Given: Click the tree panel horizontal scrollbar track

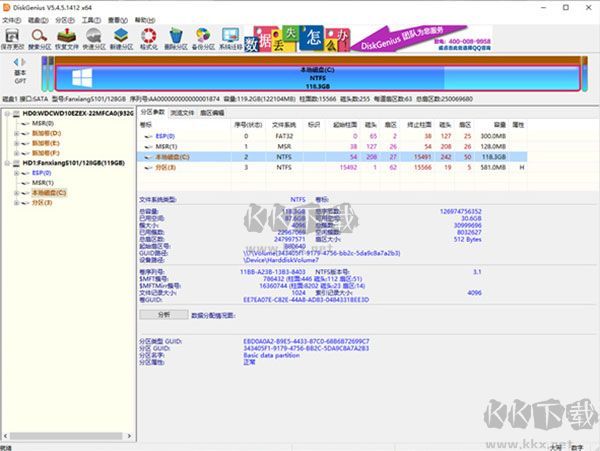Looking at the screenshot, I should click(66, 436).
